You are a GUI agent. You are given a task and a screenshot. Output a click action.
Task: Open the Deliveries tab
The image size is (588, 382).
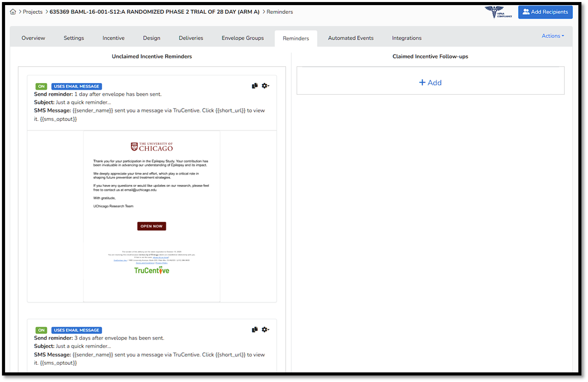191,38
